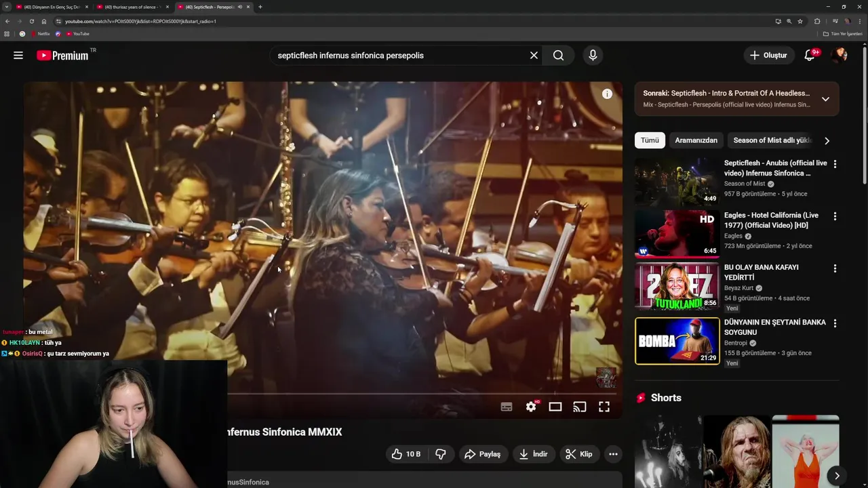Open options menu for Septicflesh Anubis video
Screen dimensions: 868x488
(x=835, y=164)
